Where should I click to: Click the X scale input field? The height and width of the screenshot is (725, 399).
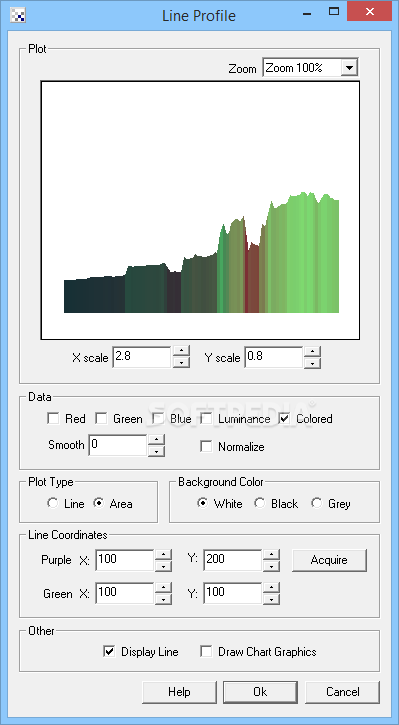142,357
